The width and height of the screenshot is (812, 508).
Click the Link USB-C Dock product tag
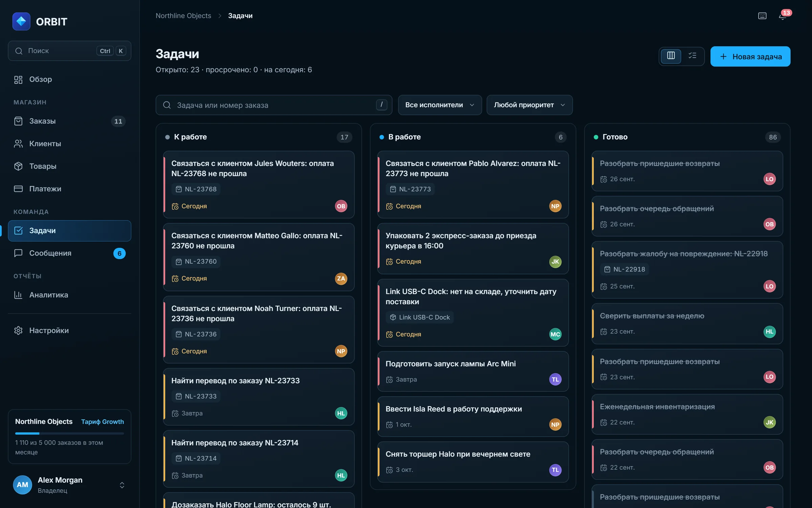(420, 317)
